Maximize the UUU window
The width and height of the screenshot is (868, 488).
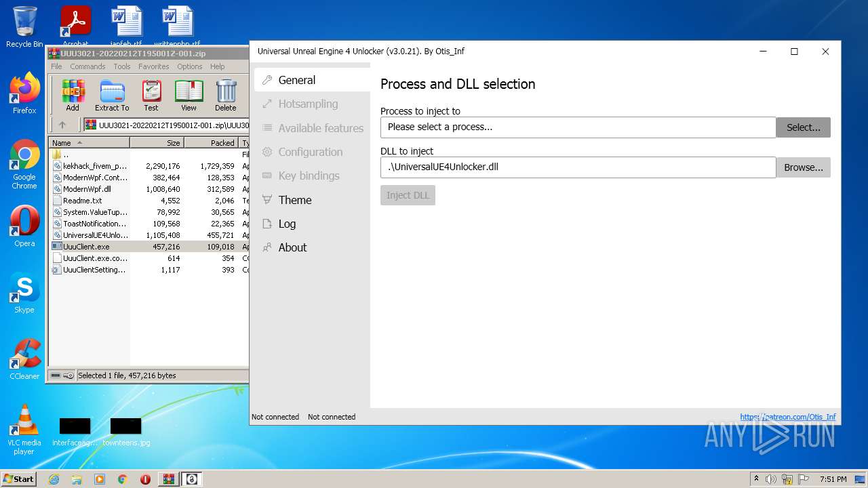794,52
